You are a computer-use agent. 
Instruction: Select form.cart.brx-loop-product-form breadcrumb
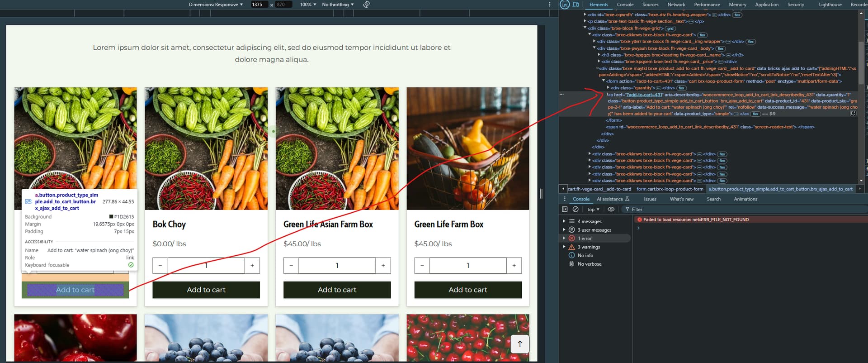[670, 189]
